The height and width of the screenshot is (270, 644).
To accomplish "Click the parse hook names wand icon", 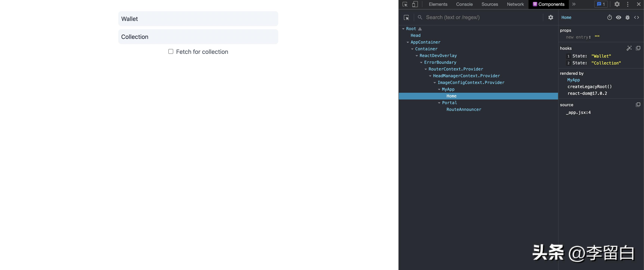I will click(629, 48).
